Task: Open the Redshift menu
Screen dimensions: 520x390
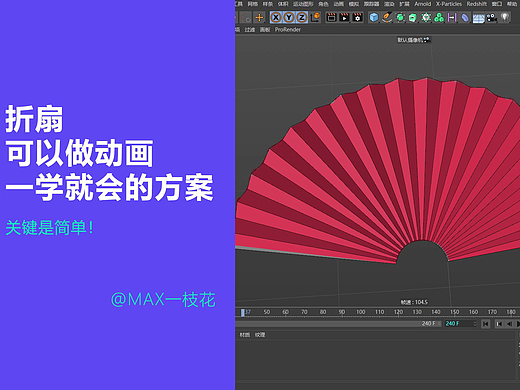Action: pos(477,4)
